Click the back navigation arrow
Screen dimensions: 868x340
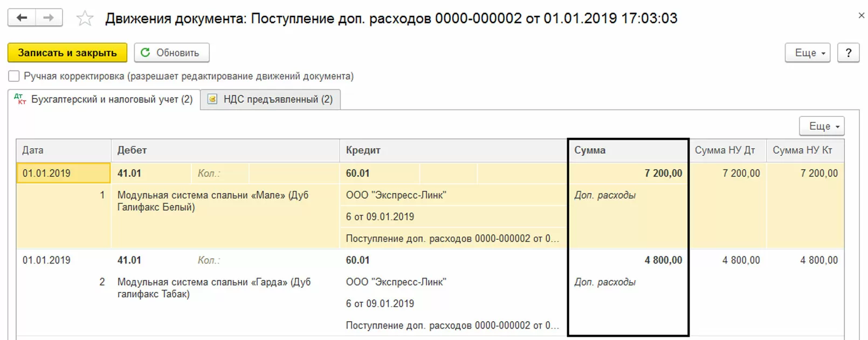[x=22, y=18]
